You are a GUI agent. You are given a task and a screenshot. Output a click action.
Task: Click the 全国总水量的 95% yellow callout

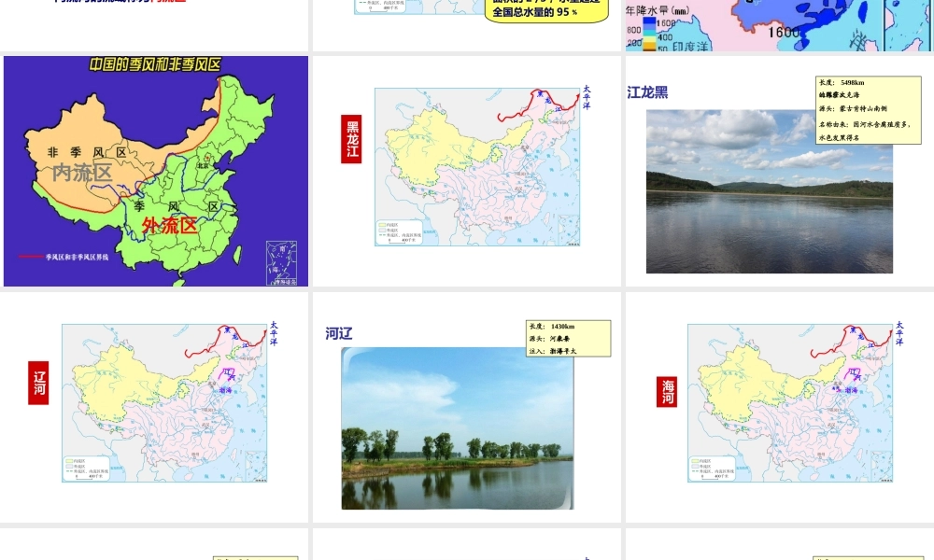[x=546, y=10]
